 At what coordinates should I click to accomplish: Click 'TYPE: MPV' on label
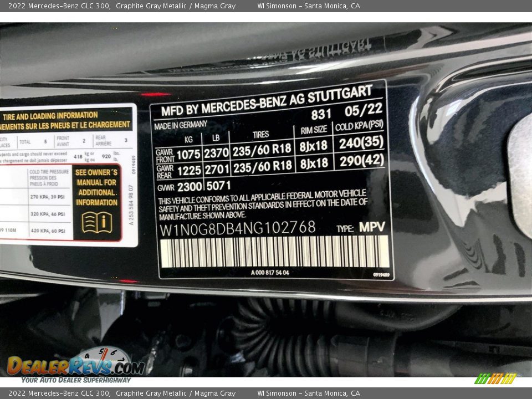[x=361, y=227]
